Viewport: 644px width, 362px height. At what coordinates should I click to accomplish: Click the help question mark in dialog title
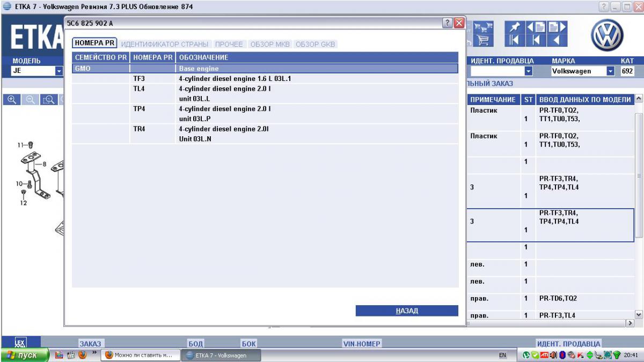tap(447, 23)
